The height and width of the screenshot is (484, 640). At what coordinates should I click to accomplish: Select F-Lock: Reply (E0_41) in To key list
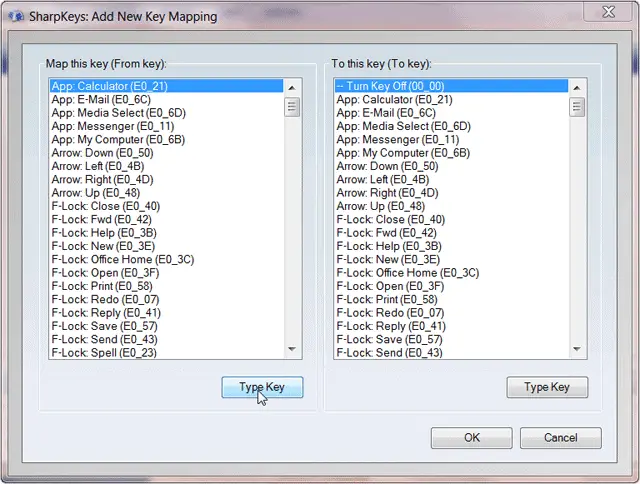click(x=451, y=326)
